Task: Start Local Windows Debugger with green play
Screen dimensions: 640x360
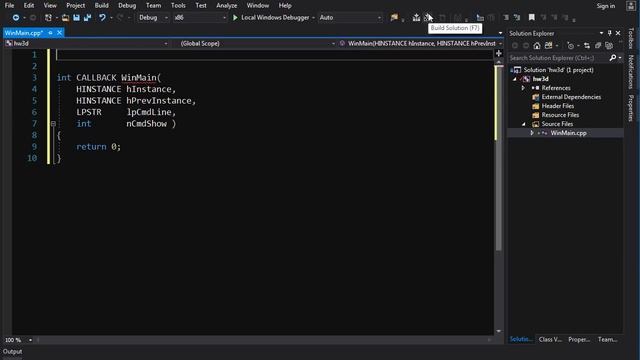Action: (x=235, y=18)
